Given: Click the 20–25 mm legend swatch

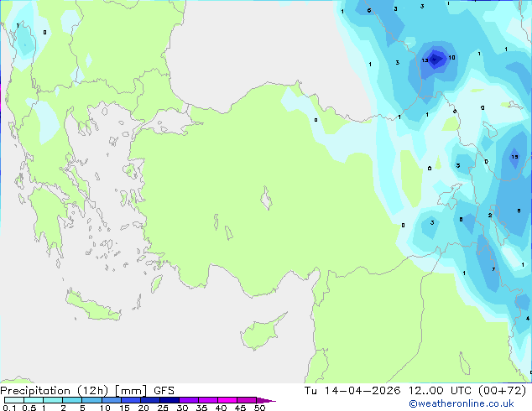Looking at the screenshot, I should tap(150, 400).
